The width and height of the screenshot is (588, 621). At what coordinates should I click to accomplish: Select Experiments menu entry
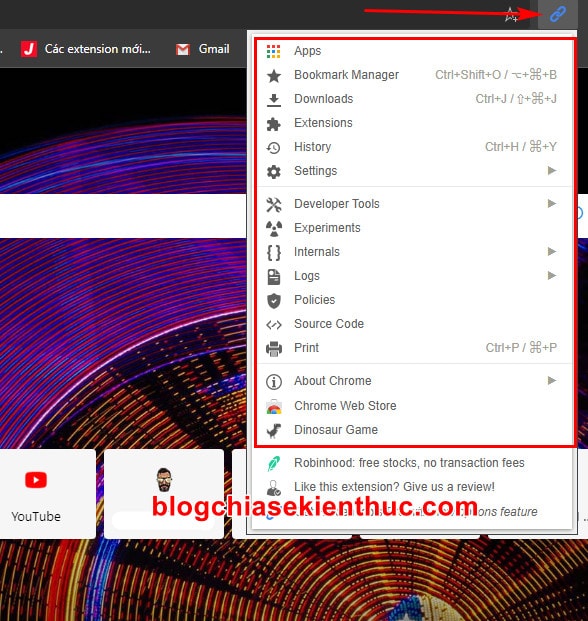tap(414, 228)
